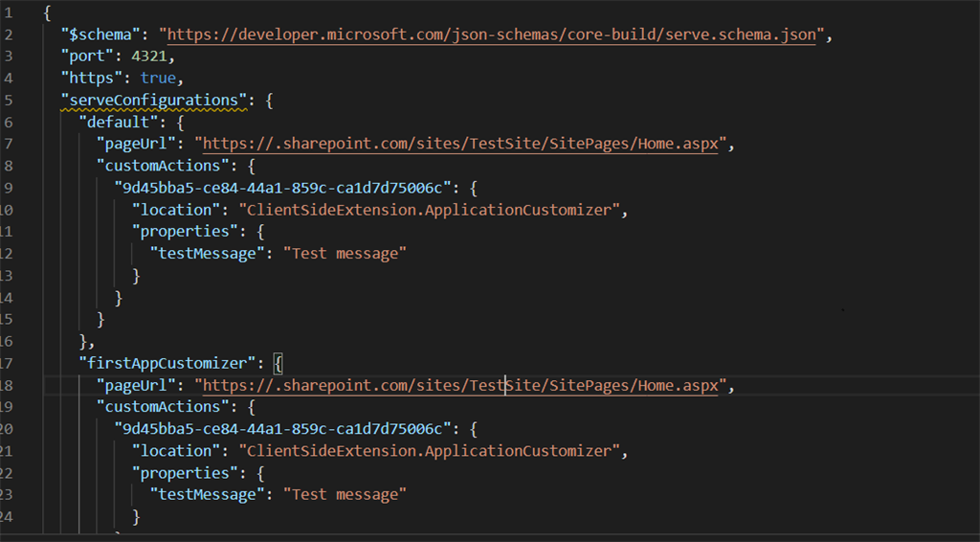Select the GUID key on line 9
The width and height of the screenshot is (980, 542).
282,188
